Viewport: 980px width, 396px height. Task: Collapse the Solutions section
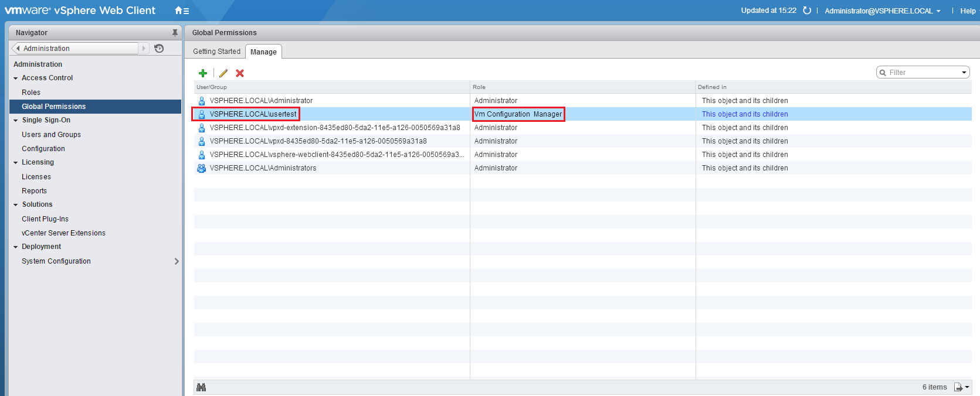pos(16,205)
